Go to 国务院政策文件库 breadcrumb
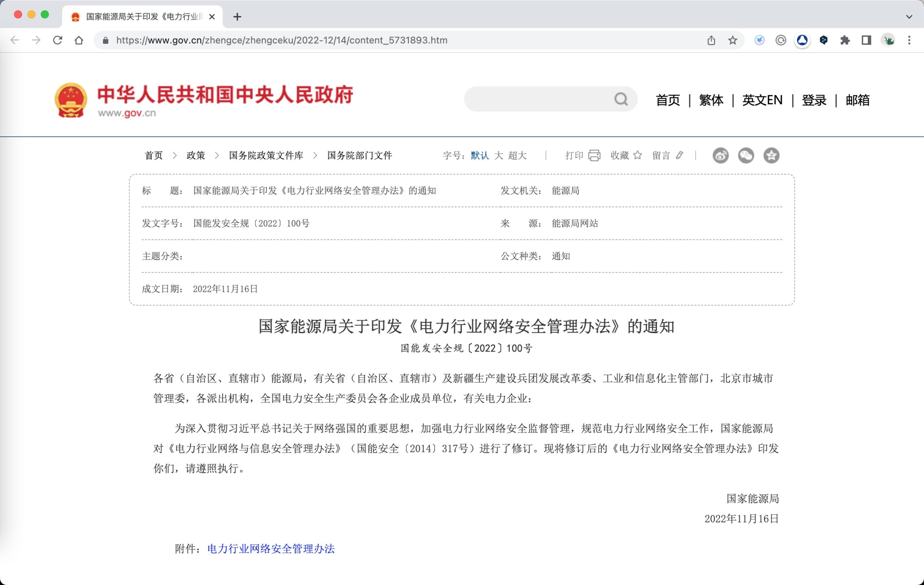 click(266, 155)
